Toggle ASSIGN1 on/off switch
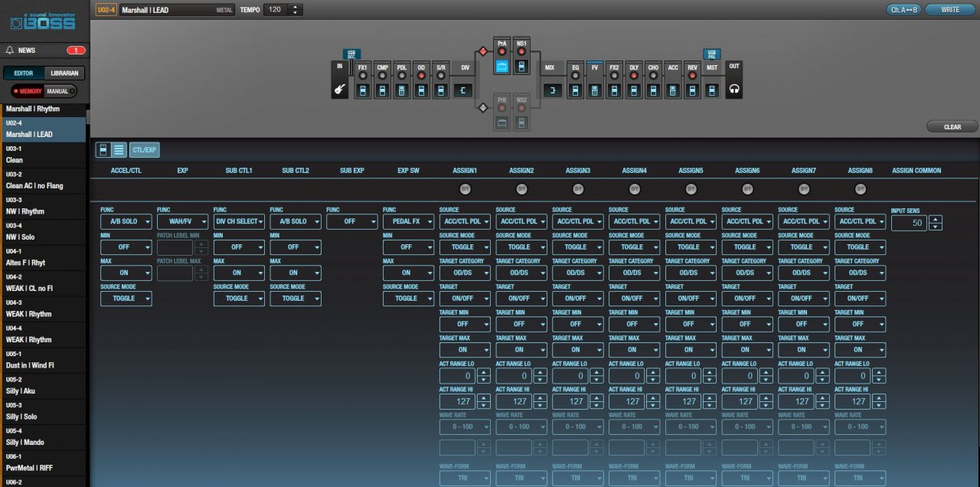980x487 pixels. pyautogui.click(x=465, y=188)
